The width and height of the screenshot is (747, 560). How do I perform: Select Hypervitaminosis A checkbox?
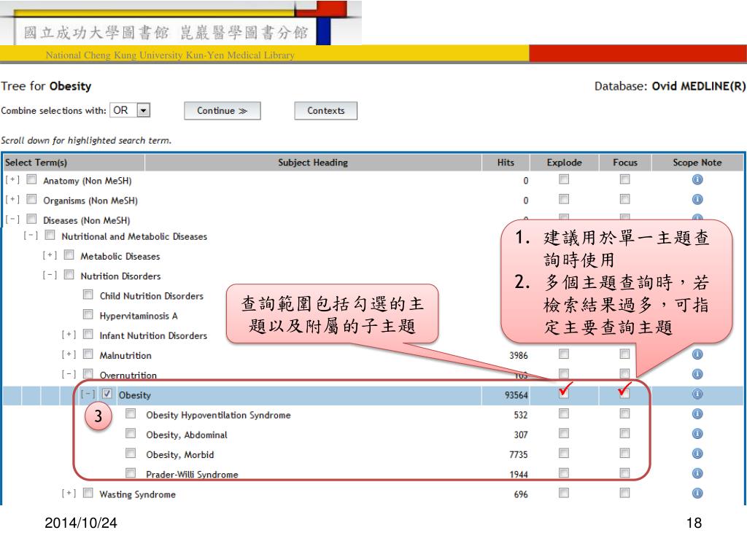click(88, 314)
